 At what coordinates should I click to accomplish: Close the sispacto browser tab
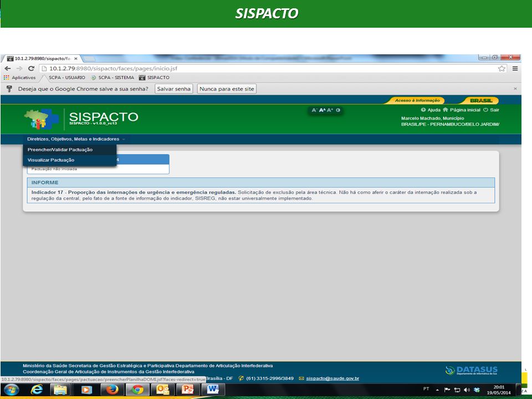pos(76,59)
